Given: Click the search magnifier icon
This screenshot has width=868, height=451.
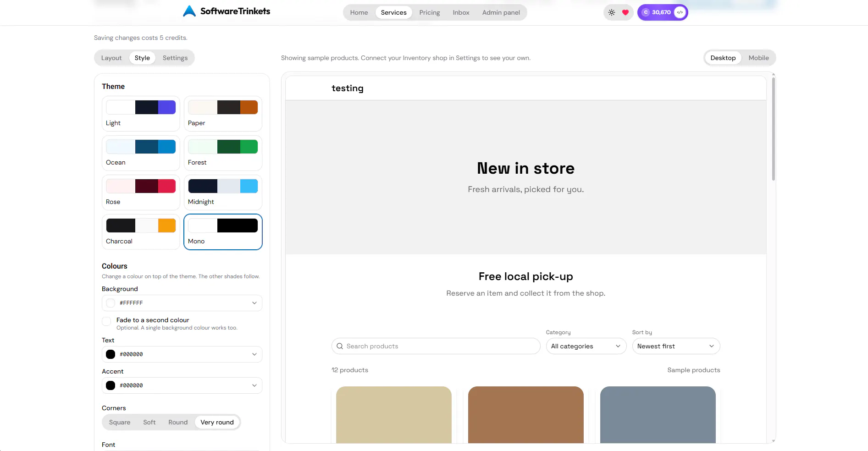Looking at the screenshot, I should 340,346.
